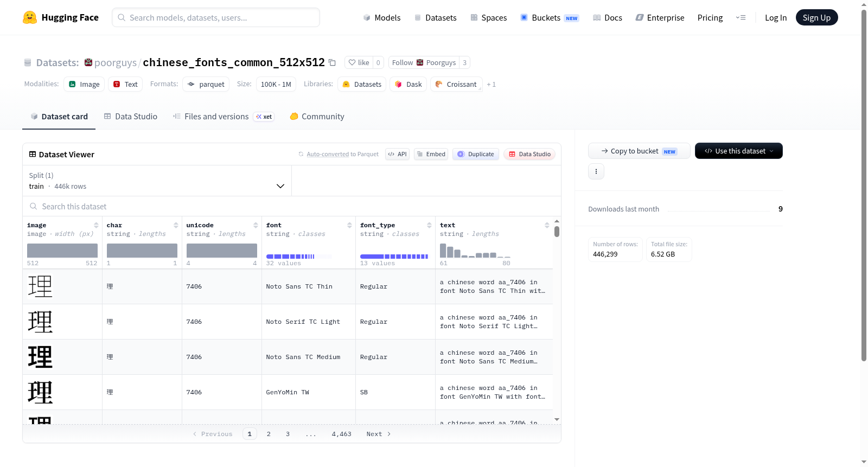Open the Datasets menu item

(435, 18)
